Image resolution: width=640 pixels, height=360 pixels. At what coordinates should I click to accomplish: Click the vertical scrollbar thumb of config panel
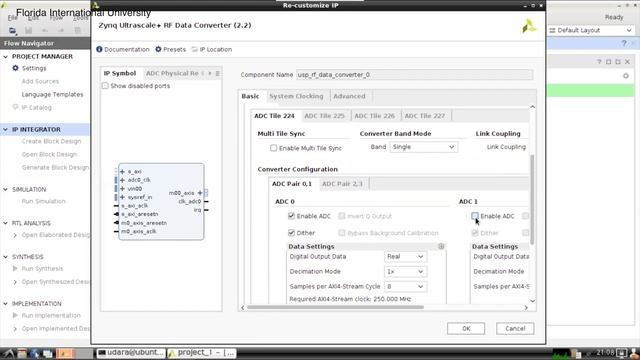[x=532, y=200]
